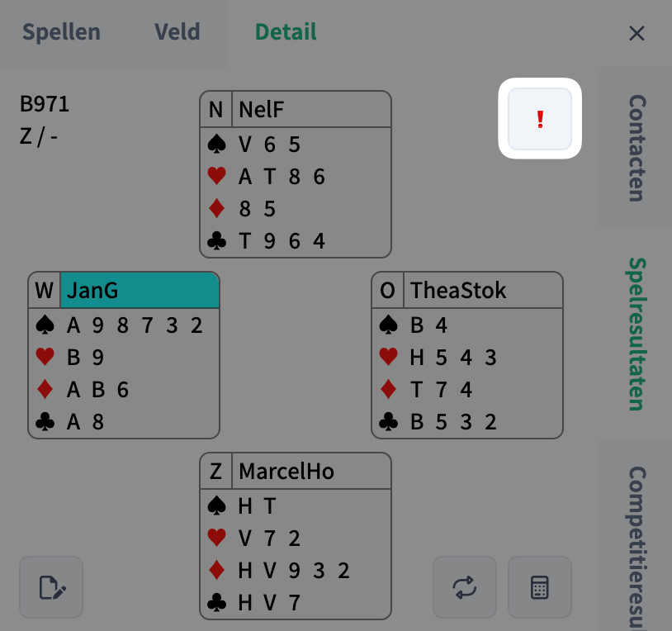672x631 pixels.
Task: Switch to the Spellen tab
Action: (x=62, y=32)
